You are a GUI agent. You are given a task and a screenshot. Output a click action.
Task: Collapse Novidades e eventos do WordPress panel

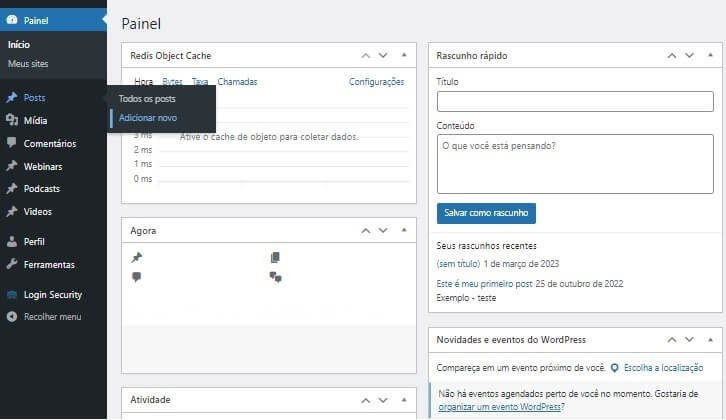coord(710,339)
